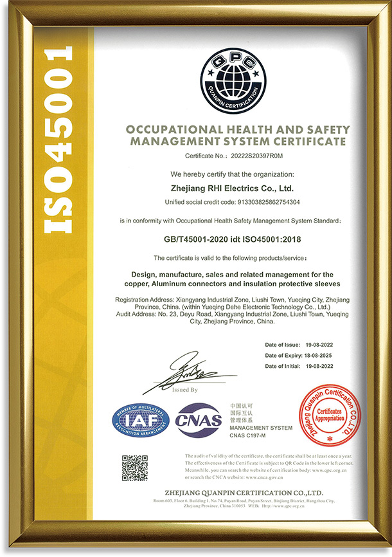Click the line starting "is in conformity with Occupational Health"
Viewport: 392px width, 557px height.
(x=231, y=221)
